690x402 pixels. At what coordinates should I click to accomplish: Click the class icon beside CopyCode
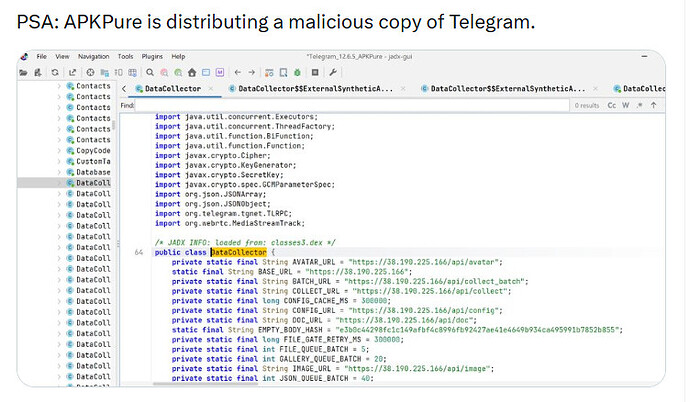pos(70,150)
